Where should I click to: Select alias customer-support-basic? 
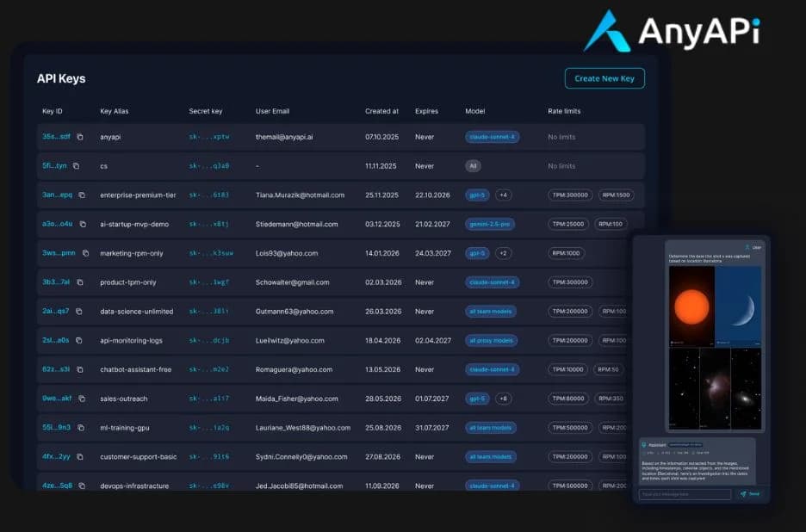(x=139, y=456)
